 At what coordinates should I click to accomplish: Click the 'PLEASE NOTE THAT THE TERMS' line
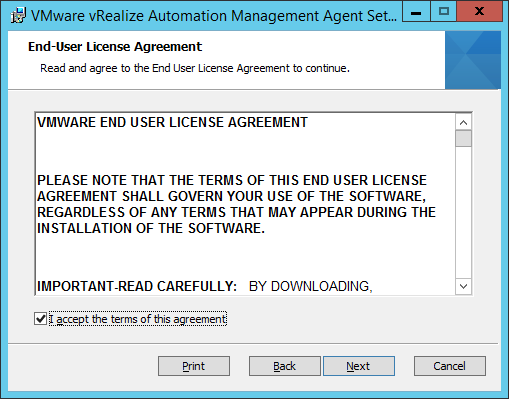pos(232,180)
